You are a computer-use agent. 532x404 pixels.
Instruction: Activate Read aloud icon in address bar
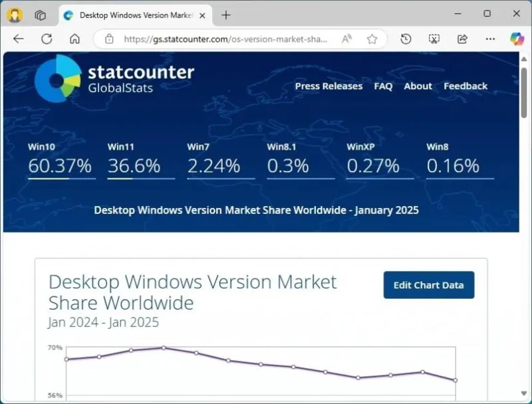pos(346,39)
